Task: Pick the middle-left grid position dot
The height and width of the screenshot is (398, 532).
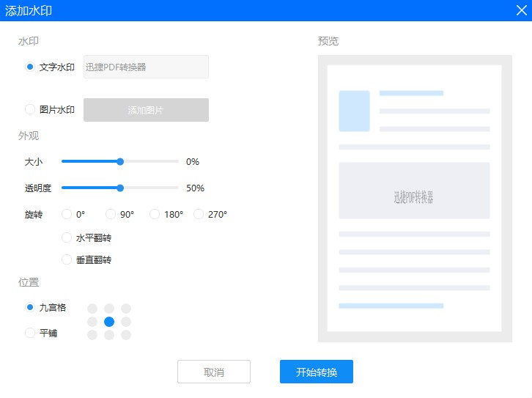Action: click(x=92, y=322)
